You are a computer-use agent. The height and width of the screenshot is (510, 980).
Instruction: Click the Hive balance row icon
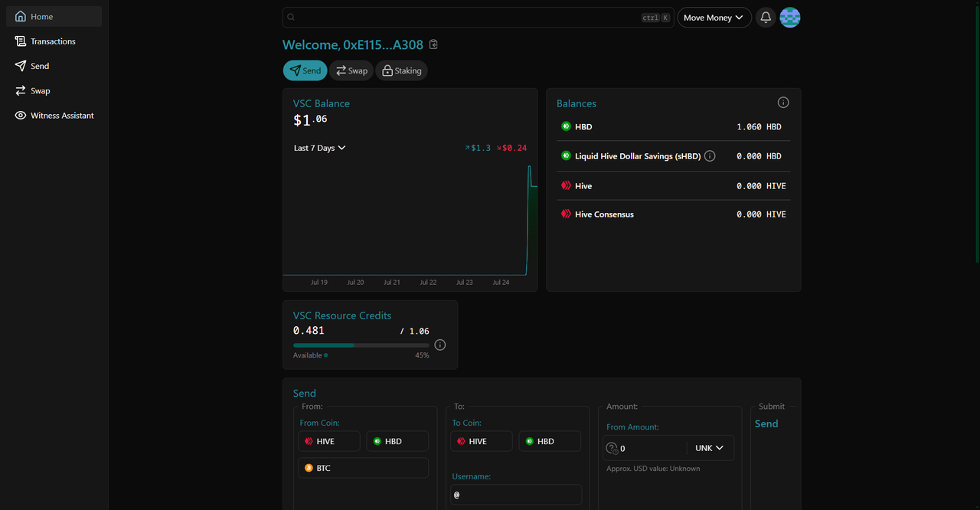coord(567,185)
